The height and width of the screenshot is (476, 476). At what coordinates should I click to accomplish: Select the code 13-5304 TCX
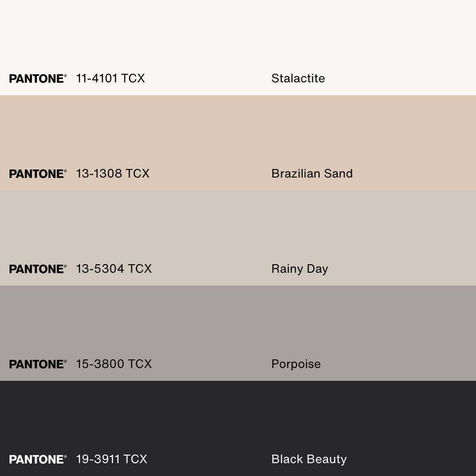[114, 269]
